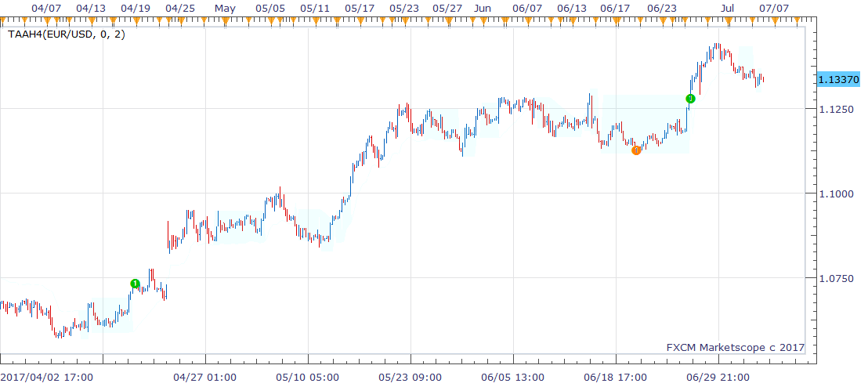
Task: Click the Jun label on the top axis
Action: point(483,9)
